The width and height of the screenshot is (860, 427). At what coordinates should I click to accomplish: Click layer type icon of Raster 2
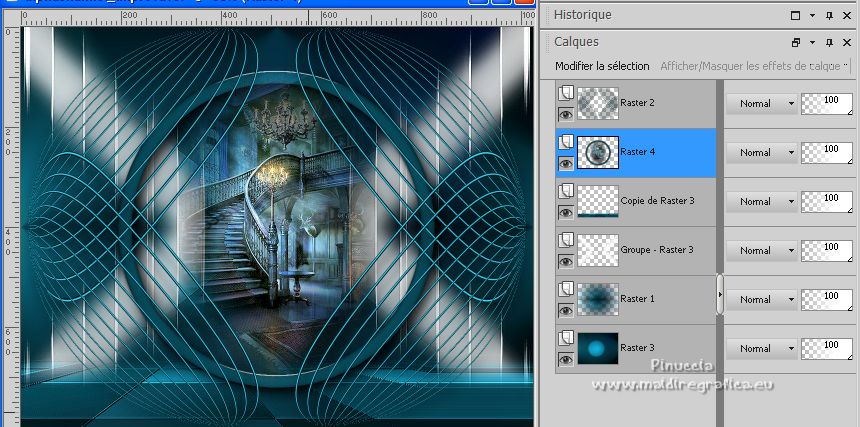[566, 93]
